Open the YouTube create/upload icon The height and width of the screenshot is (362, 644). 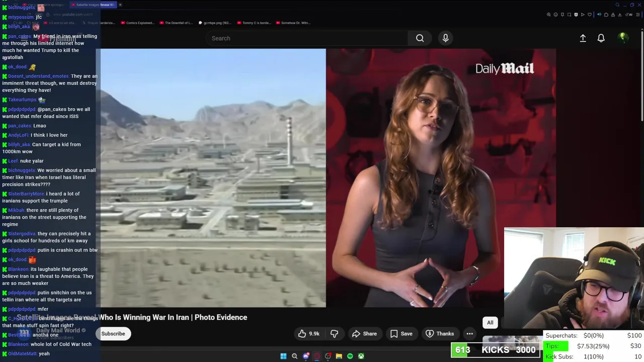pos(583,38)
